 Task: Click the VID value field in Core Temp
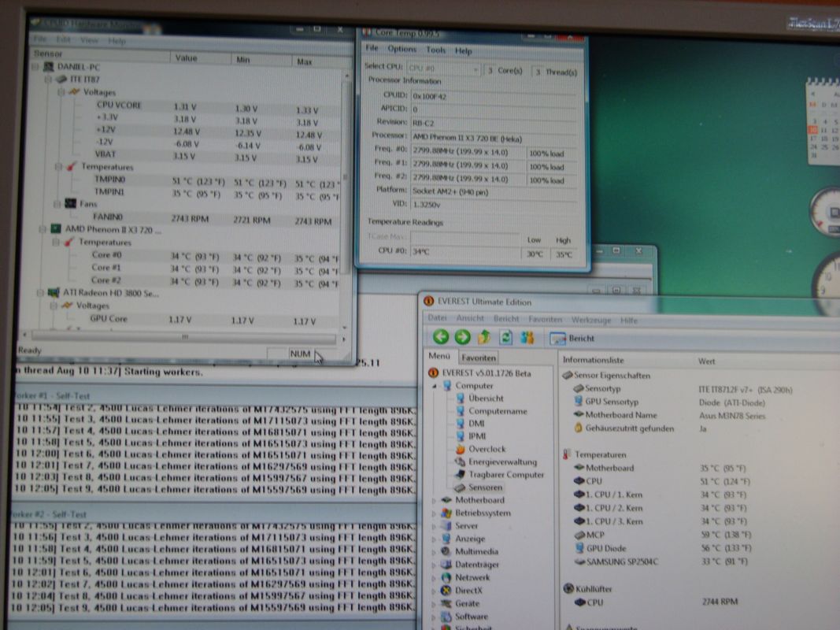click(x=493, y=205)
